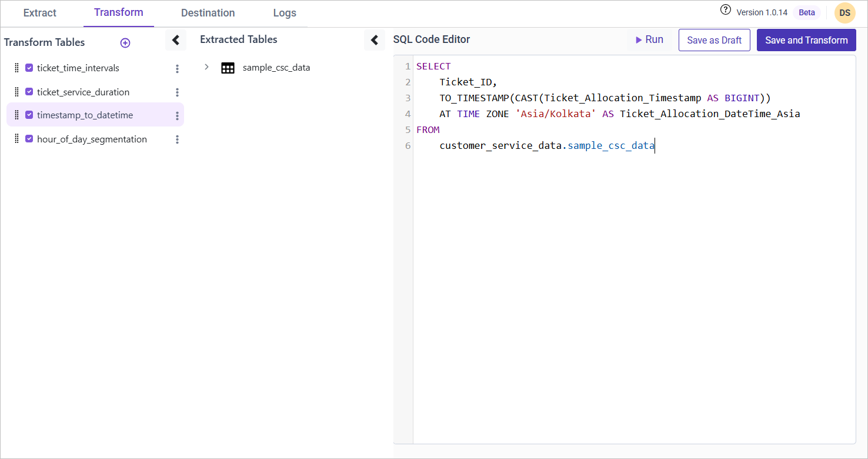The image size is (868, 459).
Task: Collapse the Transform Tables panel
Action: (175, 40)
